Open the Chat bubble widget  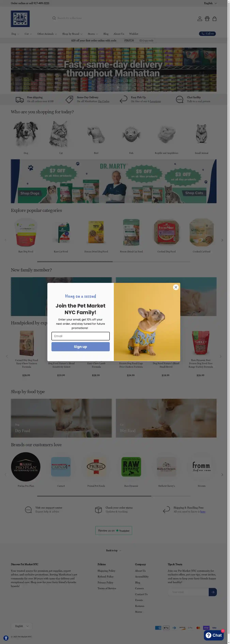pyautogui.click(x=214, y=635)
